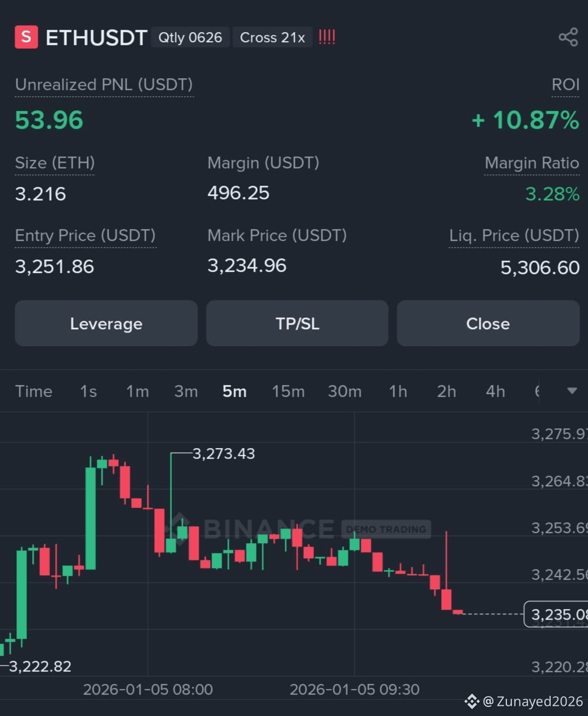Switch to the 1m interval
Image resolution: width=588 pixels, height=716 pixels.
click(x=137, y=391)
